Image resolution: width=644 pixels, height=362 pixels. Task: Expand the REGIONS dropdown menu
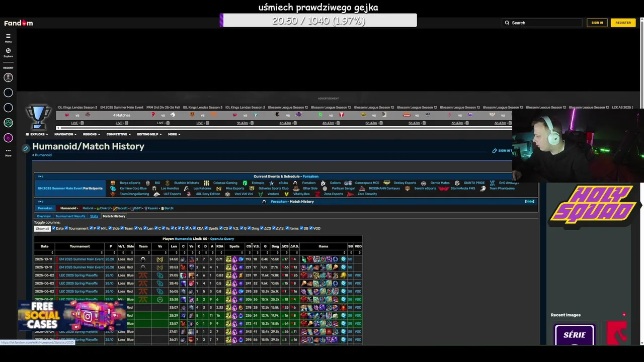92,134
